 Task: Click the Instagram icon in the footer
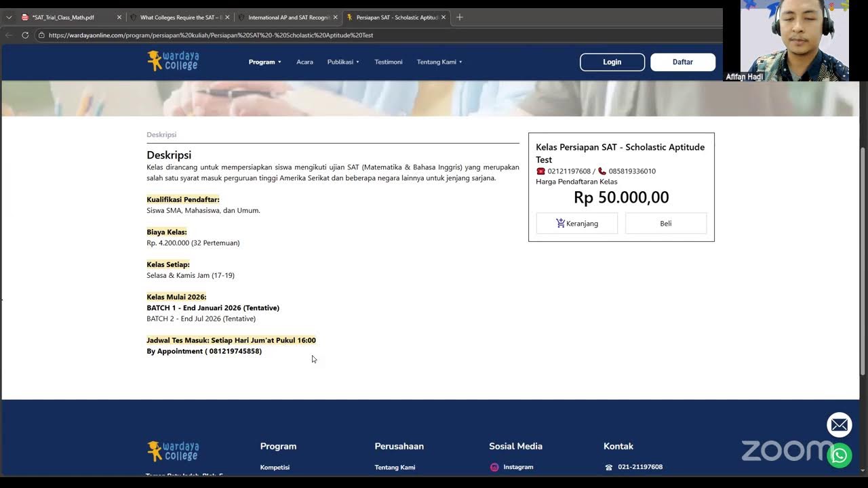(x=494, y=467)
